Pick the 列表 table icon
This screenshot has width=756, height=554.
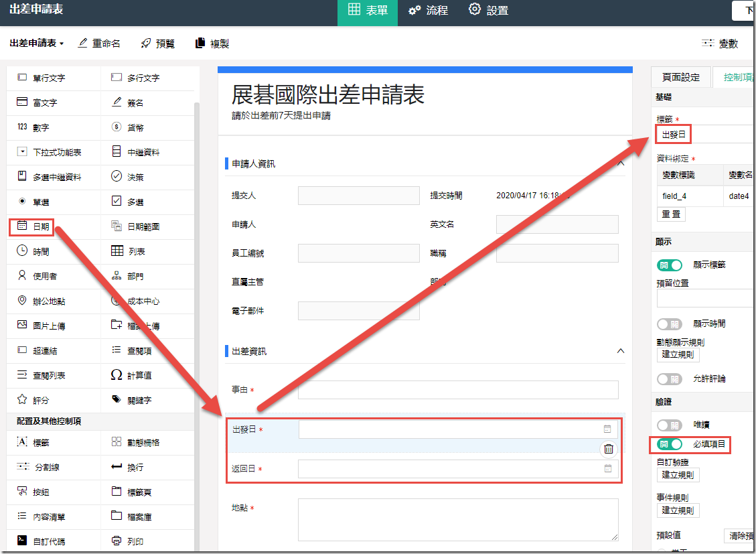117,251
